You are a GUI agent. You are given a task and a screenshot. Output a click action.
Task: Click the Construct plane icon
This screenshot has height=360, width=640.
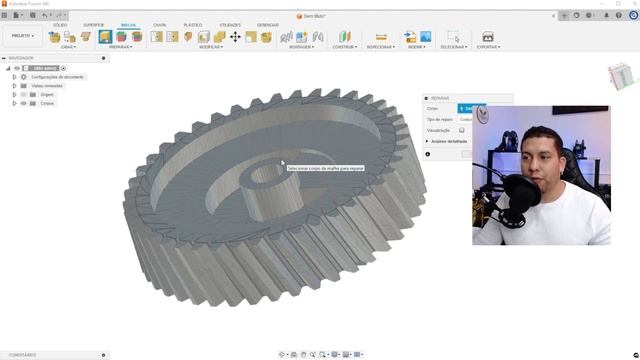pyautogui.click(x=344, y=37)
